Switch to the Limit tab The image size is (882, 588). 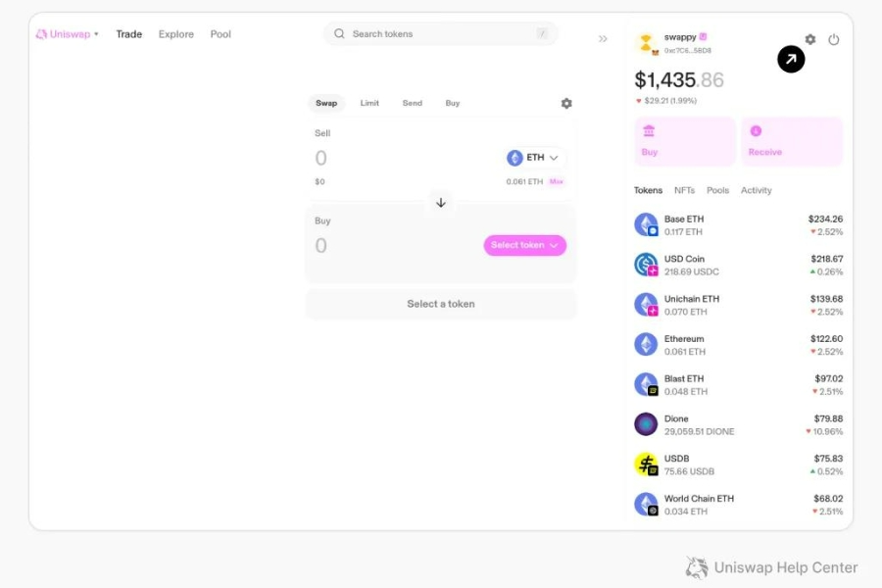(x=369, y=103)
